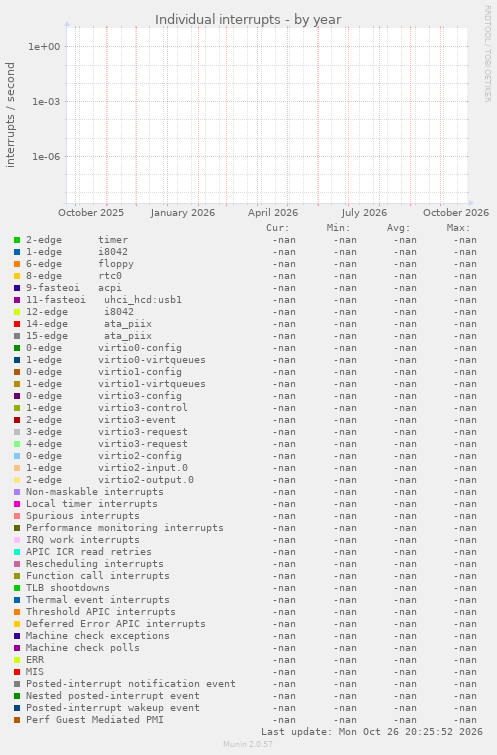Click the 1e+00 y-axis tick label
497x755 pixels.
point(44,47)
